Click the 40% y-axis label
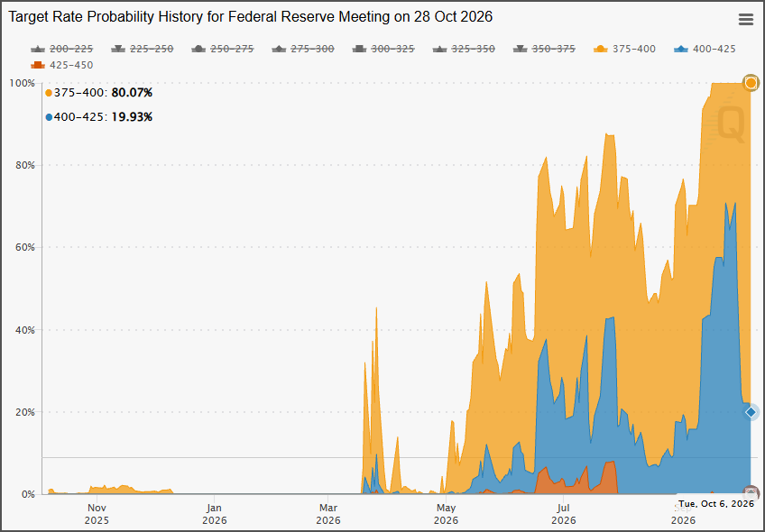The image size is (765, 532). 25,330
